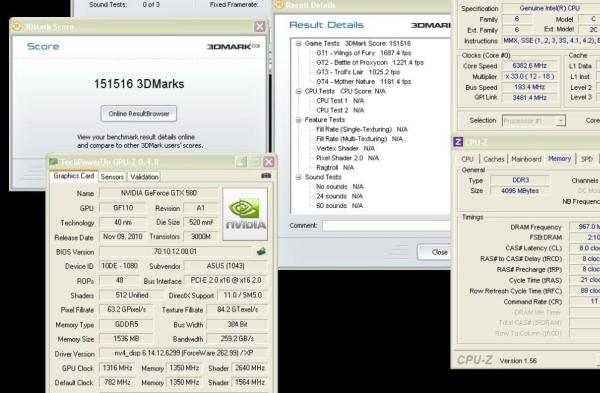Click the Specification value Genuine Intel(R) CPU

pyautogui.click(x=551, y=8)
